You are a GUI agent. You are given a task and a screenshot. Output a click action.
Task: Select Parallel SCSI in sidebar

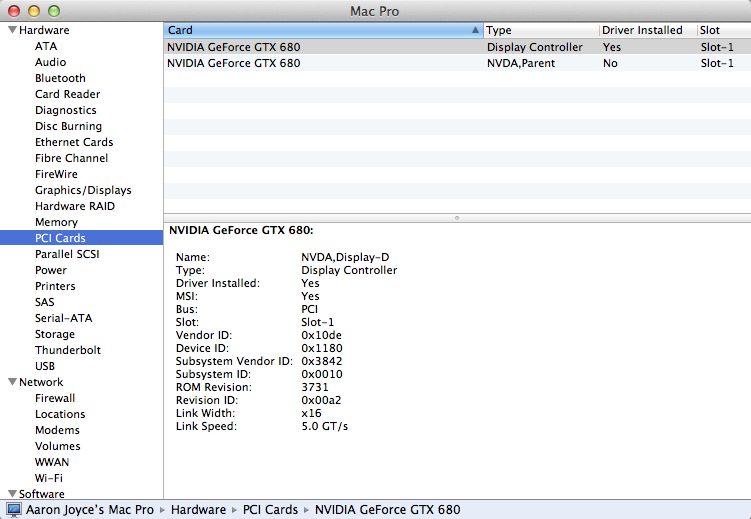(x=67, y=254)
